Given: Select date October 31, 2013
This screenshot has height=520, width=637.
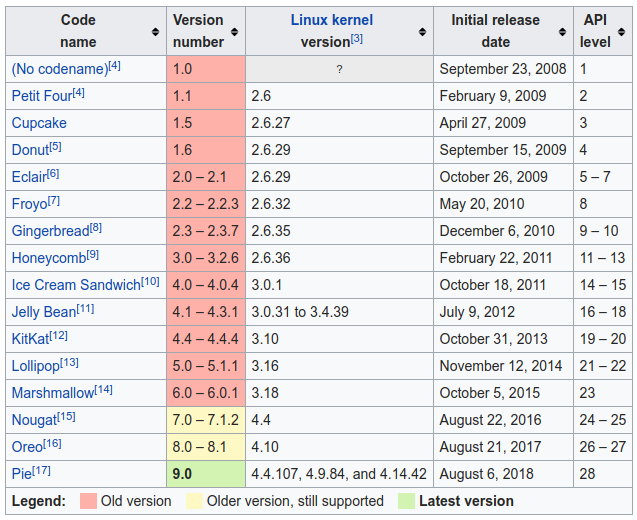Looking at the screenshot, I should pos(494,339).
